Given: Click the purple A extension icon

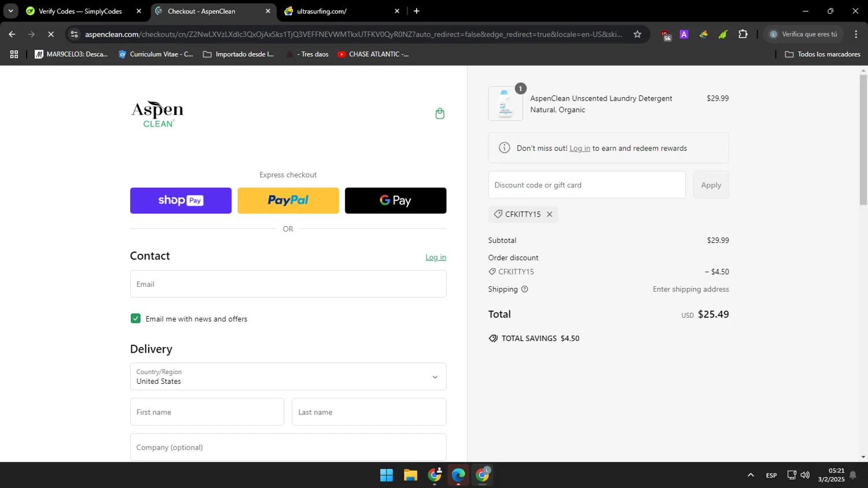Looking at the screenshot, I should pos(684,34).
